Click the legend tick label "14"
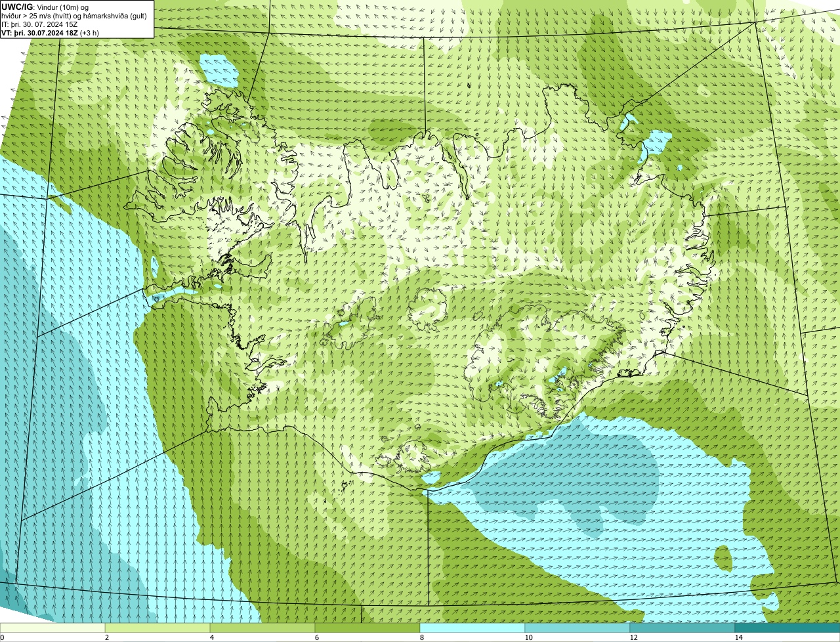Screen dimensions: 840x642 click(x=738, y=637)
